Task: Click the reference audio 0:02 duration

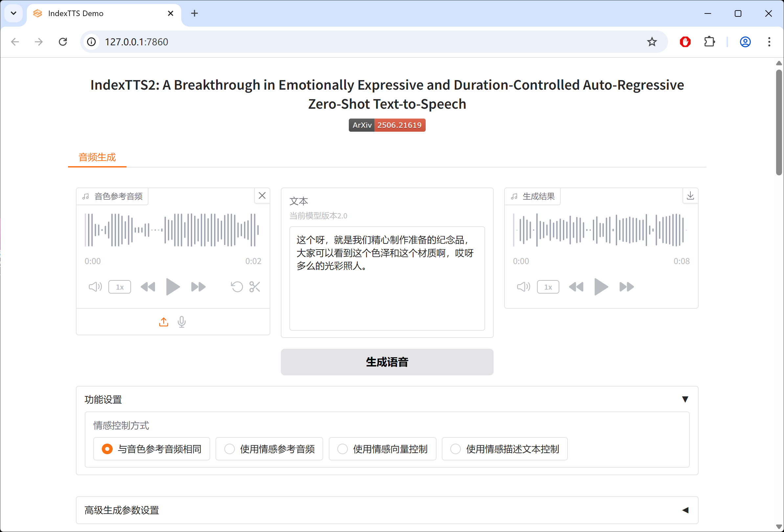Action: [253, 261]
